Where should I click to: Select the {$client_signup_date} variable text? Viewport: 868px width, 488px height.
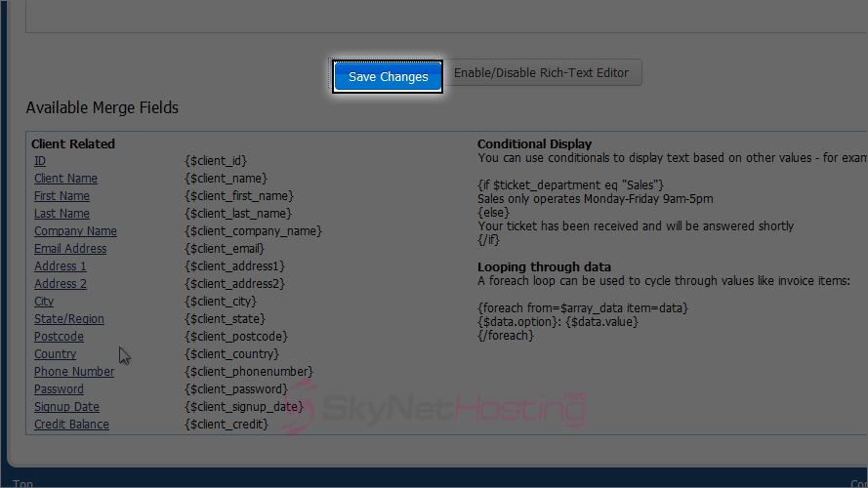tap(244, 407)
